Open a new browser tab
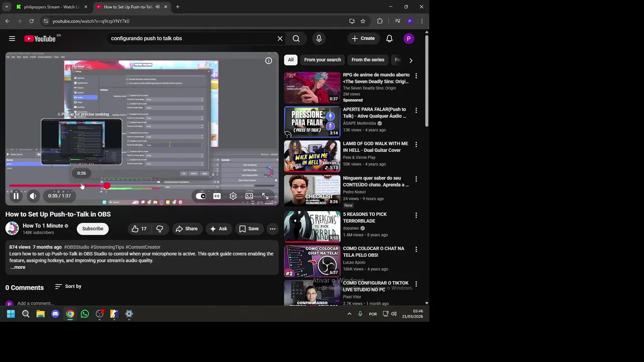 (x=178, y=7)
